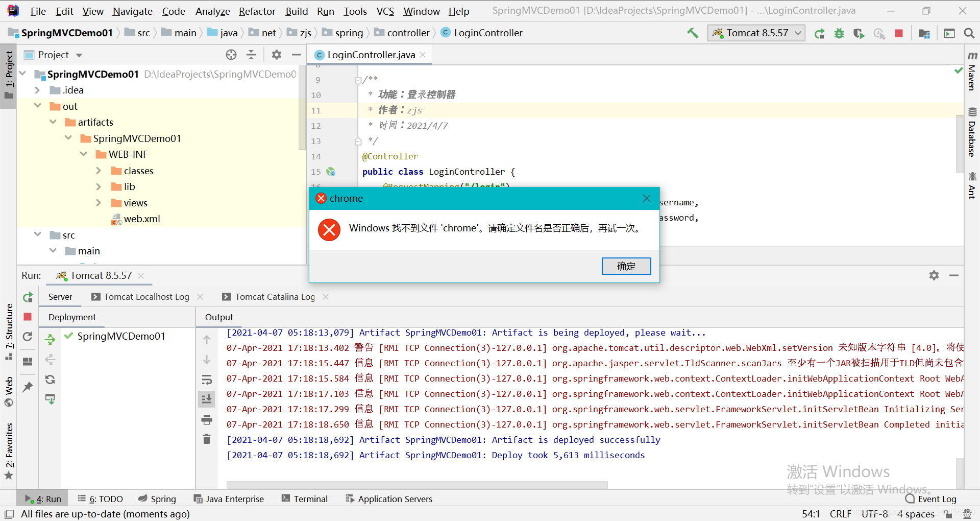Toggle the Ant tool window button
The height and width of the screenshot is (521, 980).
(972, 185)
